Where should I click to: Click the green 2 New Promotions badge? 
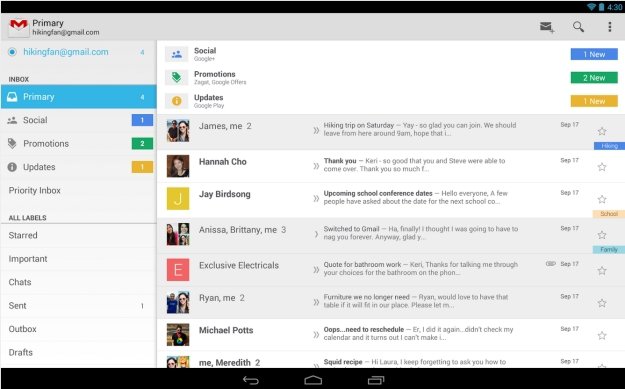tap(594, 78)
